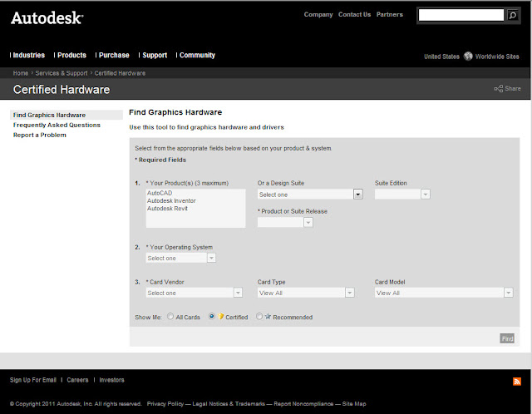532x414 pixels.
Task: Open the Purchase menu
Action: pyautogui.click(x=114, y=55)
